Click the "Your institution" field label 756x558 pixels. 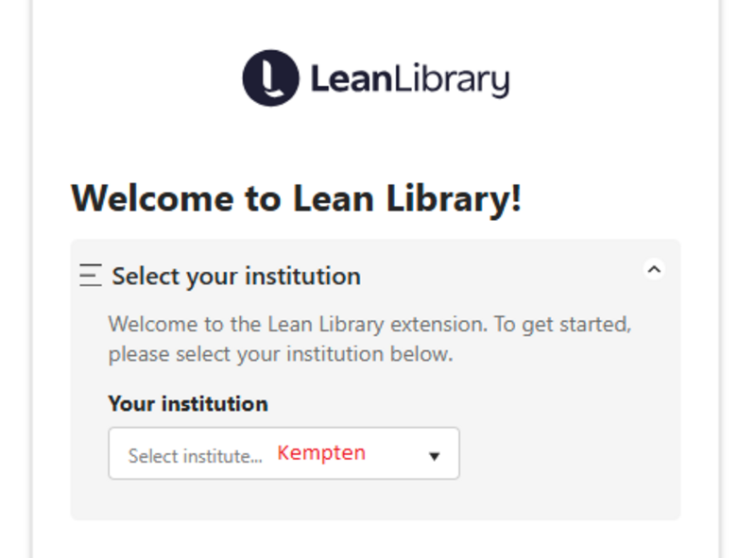(188, 404)
